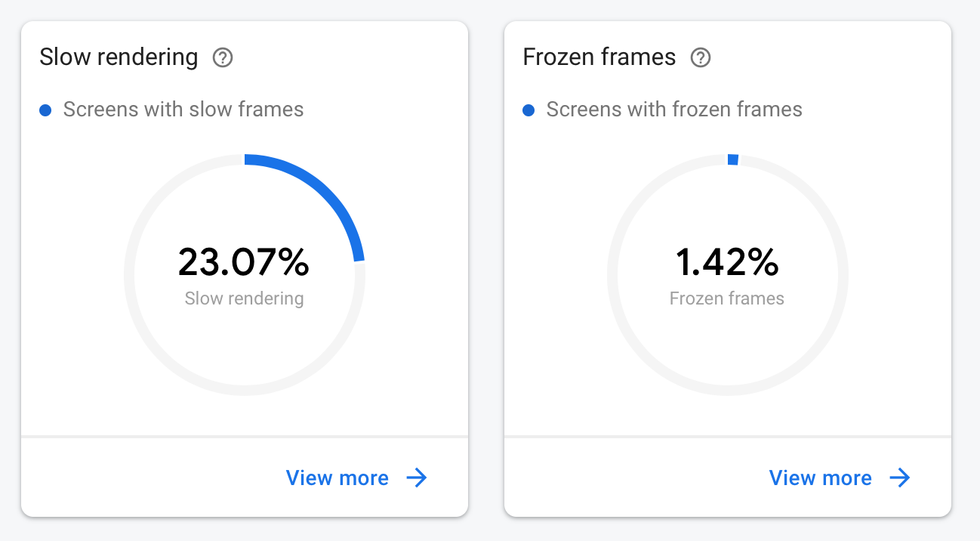Click the 23.07% value
Image resolution: width=980 pixels, height=541 pixels.
[244, 262]
